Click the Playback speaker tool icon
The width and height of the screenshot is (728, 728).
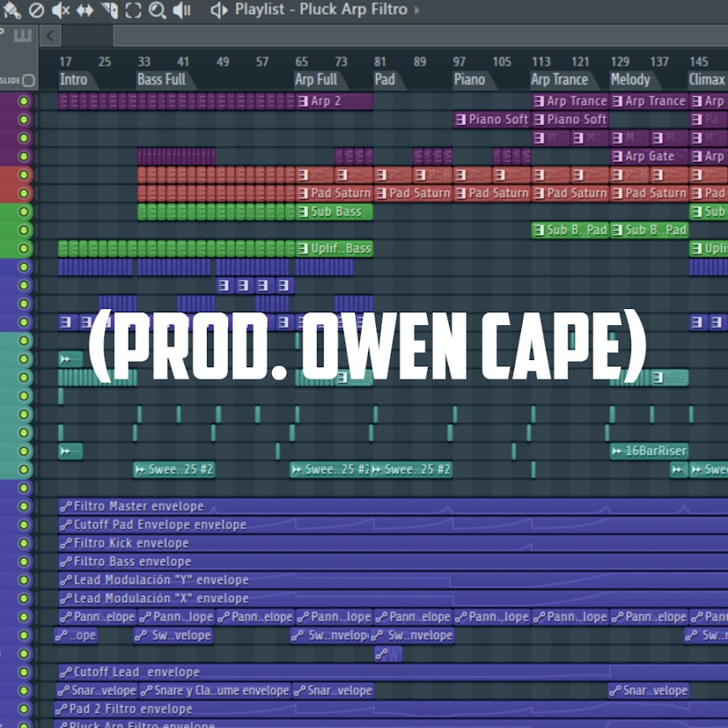coord(182,10)
